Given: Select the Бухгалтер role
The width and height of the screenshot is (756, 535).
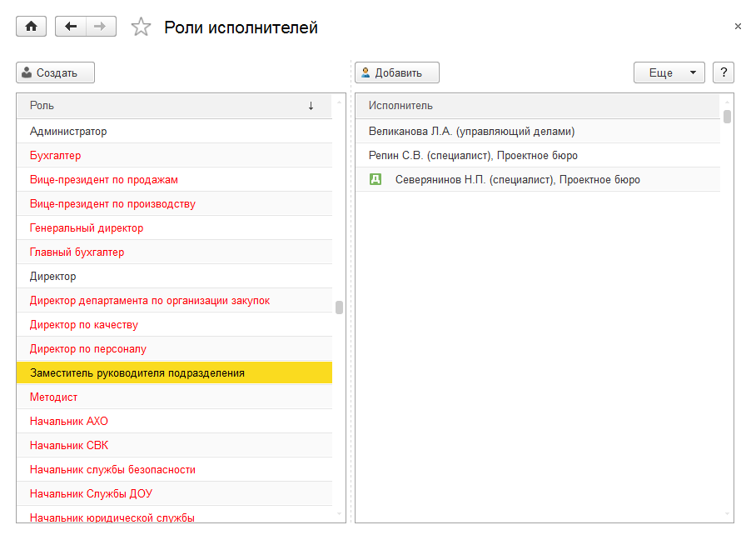Looking at the screenshot, I should click(55, 155).
